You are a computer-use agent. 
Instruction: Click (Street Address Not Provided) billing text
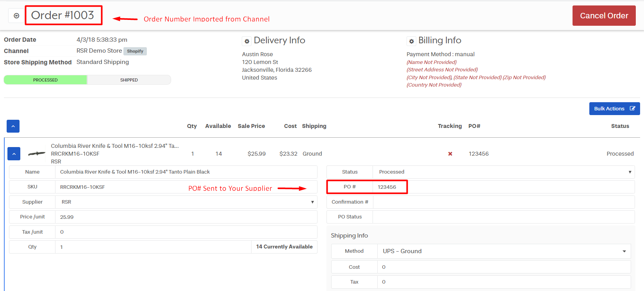[442, 69]
